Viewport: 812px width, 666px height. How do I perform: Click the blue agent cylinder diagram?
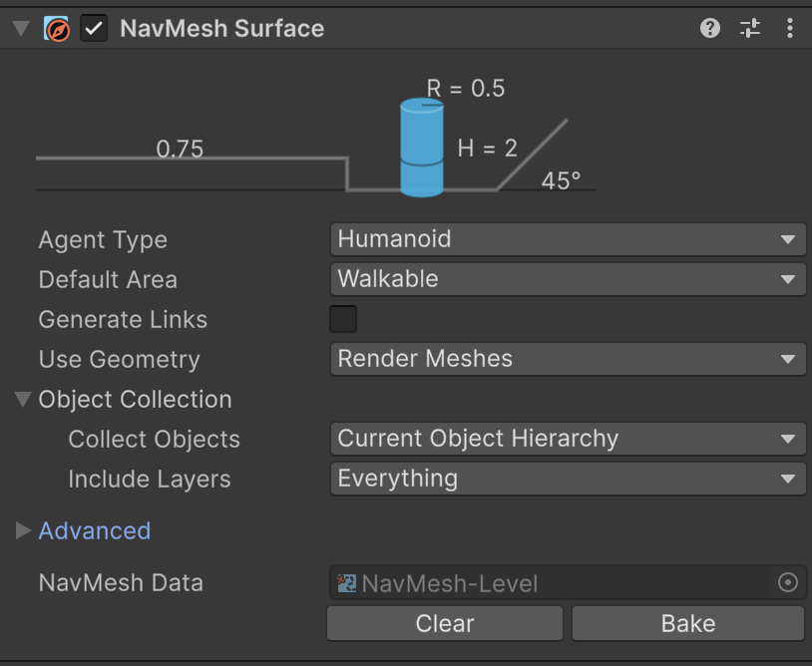click(421, 148)
